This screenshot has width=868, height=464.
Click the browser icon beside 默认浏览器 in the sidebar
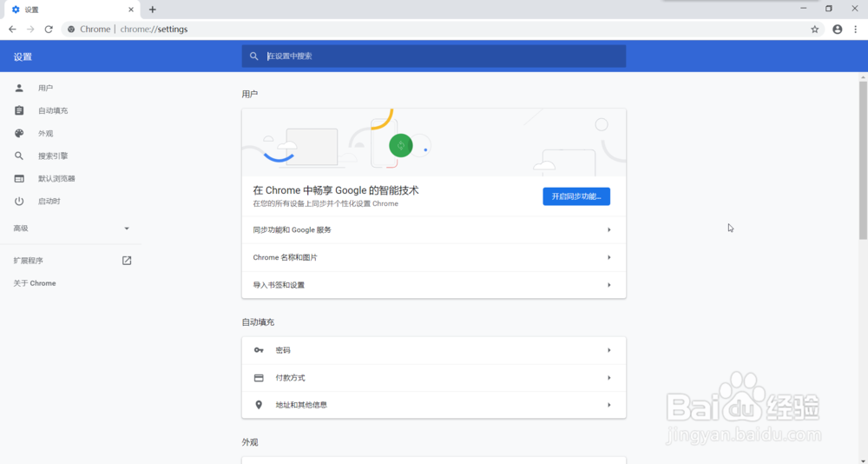click(19, 178)
